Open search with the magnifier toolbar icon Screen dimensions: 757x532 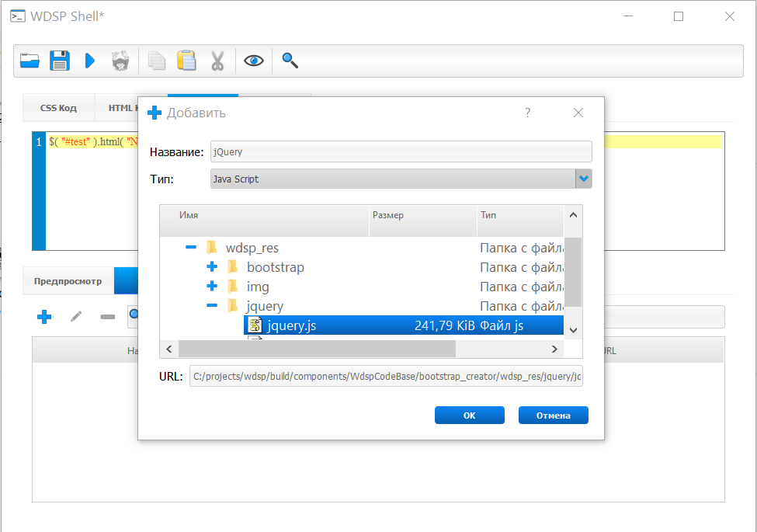point(290,61)
